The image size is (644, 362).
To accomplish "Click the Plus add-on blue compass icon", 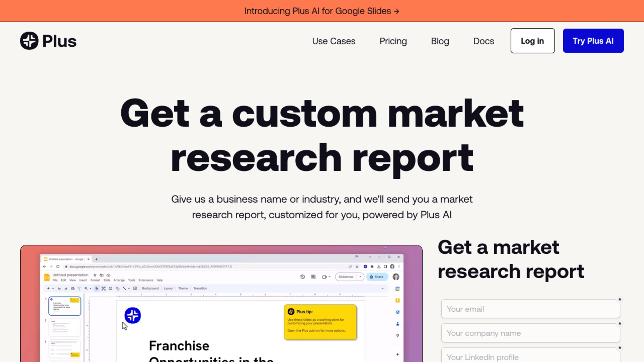I will [x=132, y=315].
